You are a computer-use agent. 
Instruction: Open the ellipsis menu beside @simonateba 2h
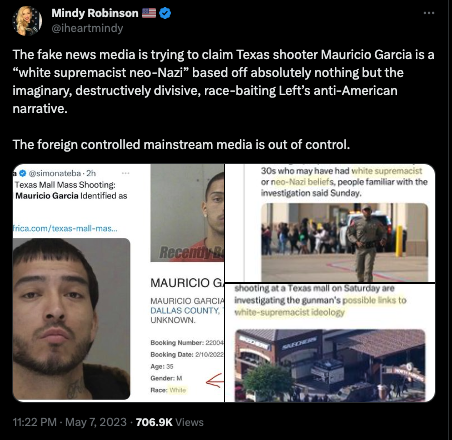(126, 173)
